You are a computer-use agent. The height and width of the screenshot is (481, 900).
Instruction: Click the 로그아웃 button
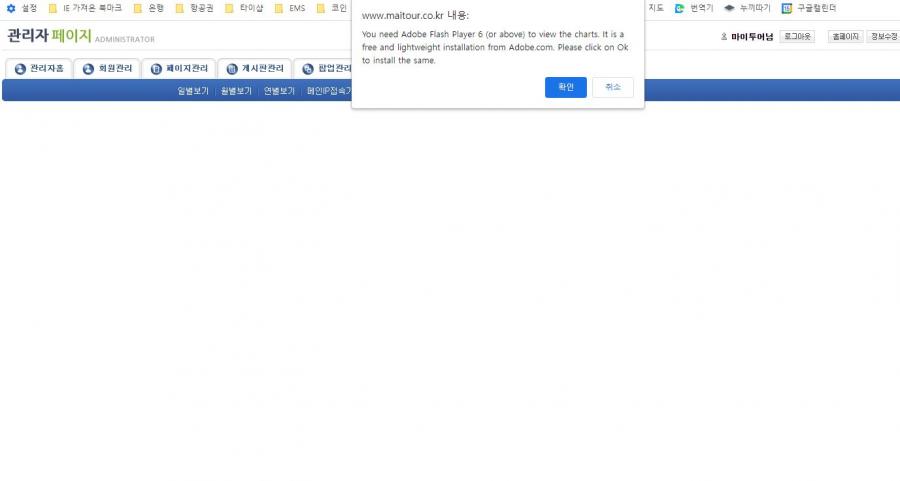pos(797,37)
